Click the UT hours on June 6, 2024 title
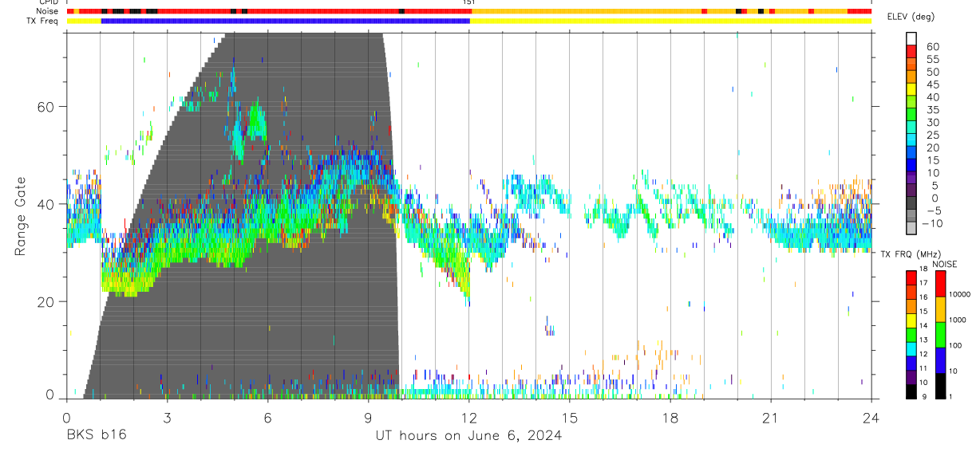This screenshot has height=452, width=980. pos(468,435)
